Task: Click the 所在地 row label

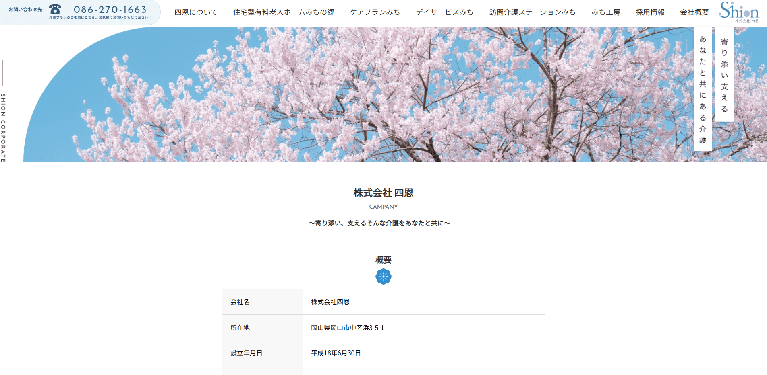Action: [x=240, y=328]
